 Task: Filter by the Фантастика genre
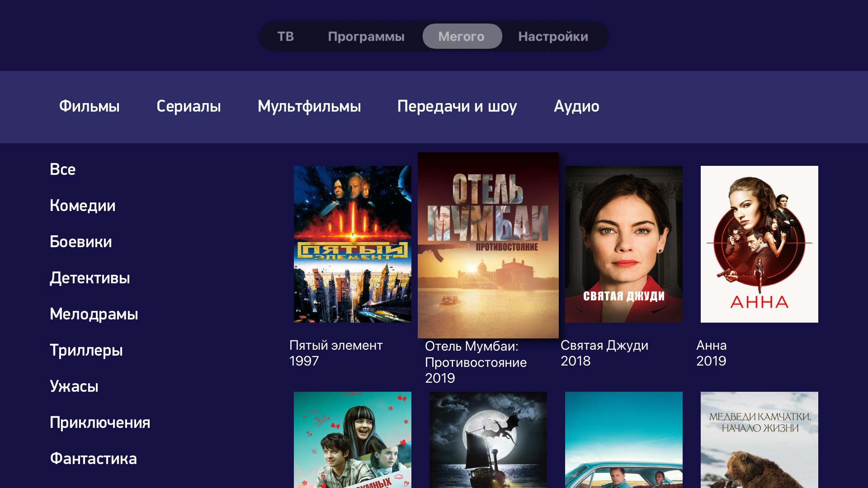point(94,459)
